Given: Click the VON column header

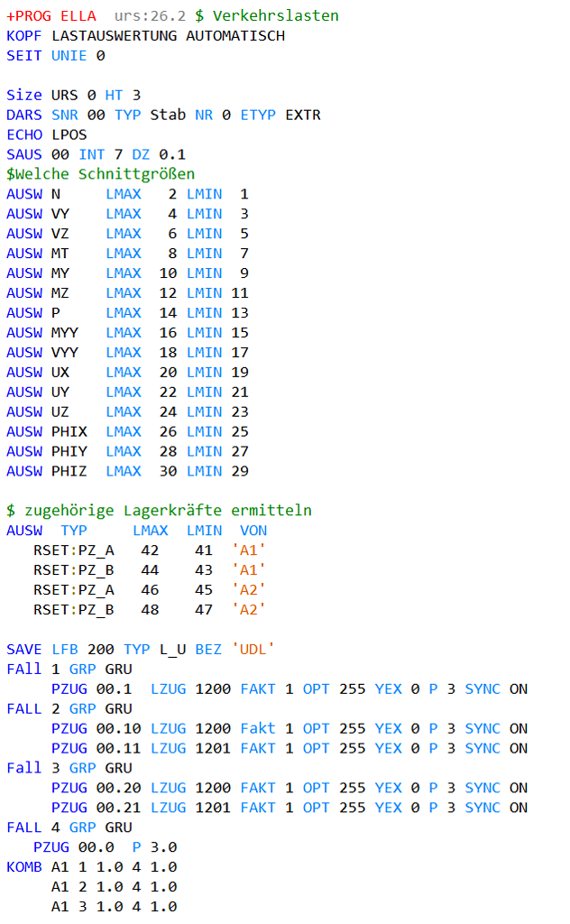Looking at the screenshot, I should [x=253, y=531].
